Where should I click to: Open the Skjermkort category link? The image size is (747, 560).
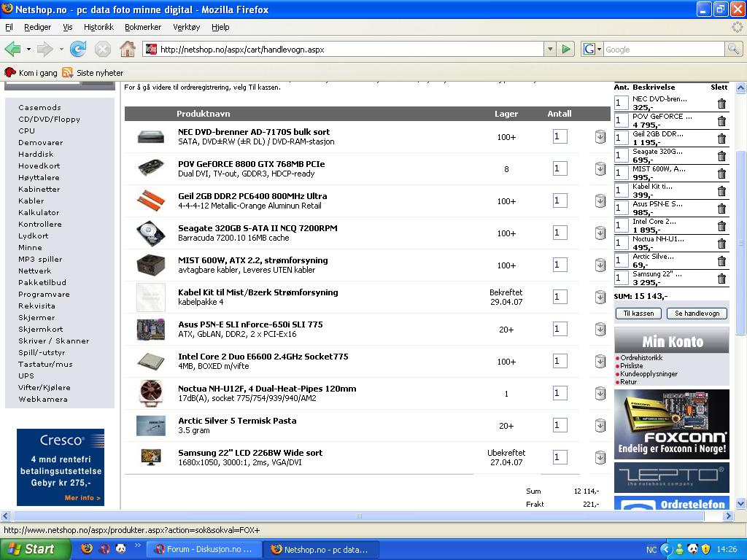41,329
